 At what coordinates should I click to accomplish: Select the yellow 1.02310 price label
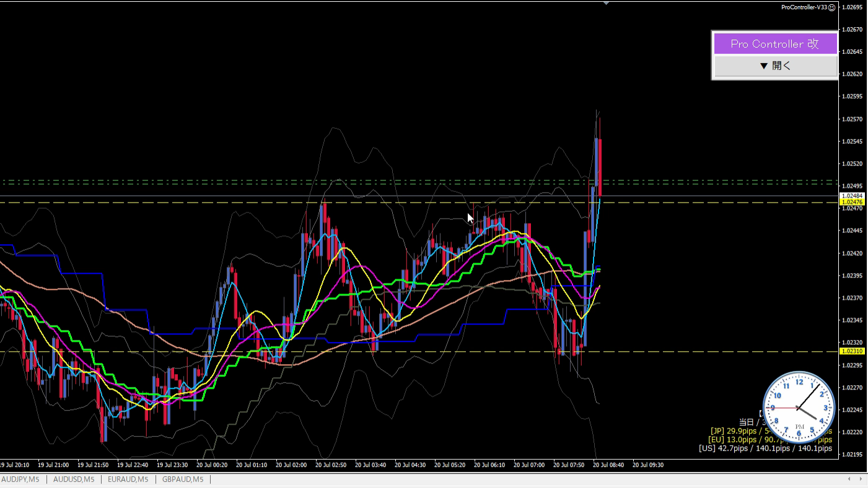coord(851,351)
